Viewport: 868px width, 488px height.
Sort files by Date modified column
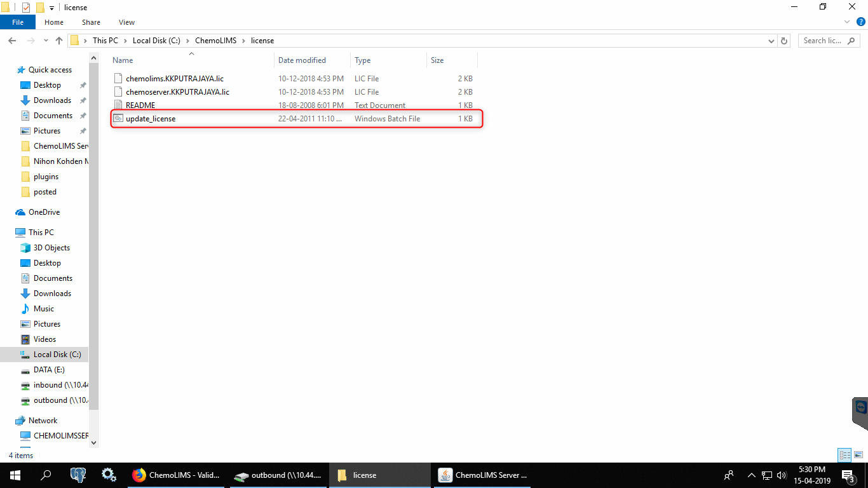pyautogui.click(x=302, y=60)
